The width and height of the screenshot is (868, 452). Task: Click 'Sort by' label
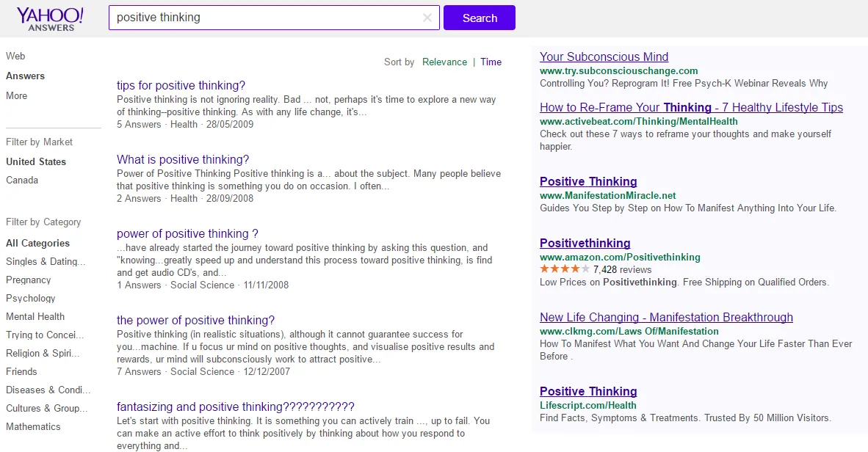click(399, 62)
